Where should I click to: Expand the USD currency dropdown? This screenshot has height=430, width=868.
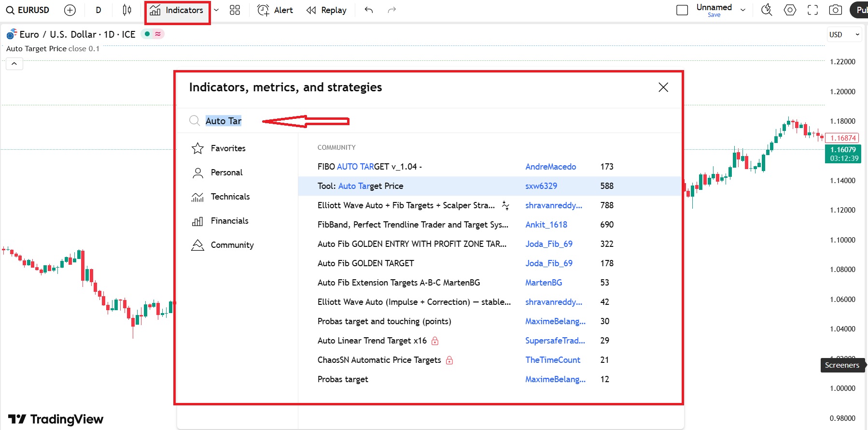[844, 35]
